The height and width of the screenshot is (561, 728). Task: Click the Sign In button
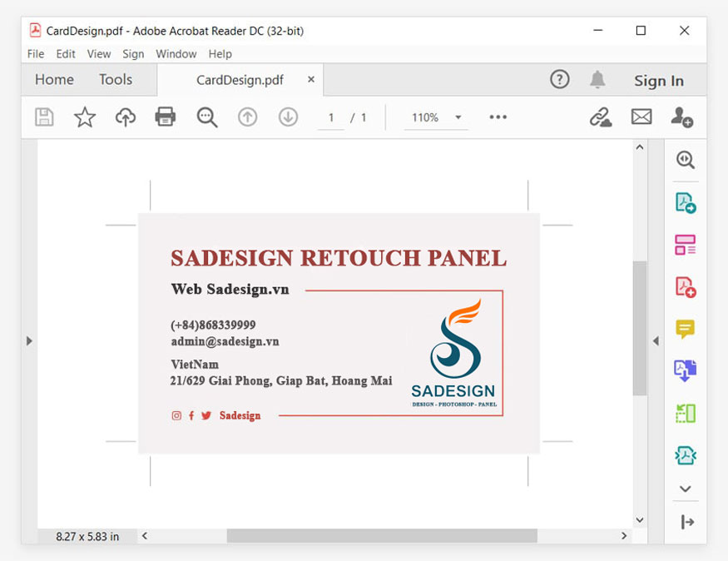pos(659,81)
